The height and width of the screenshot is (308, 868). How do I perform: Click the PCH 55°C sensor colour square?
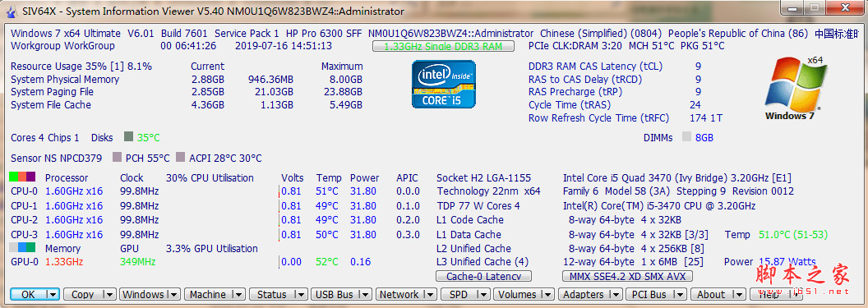click(x=117, y=158)
